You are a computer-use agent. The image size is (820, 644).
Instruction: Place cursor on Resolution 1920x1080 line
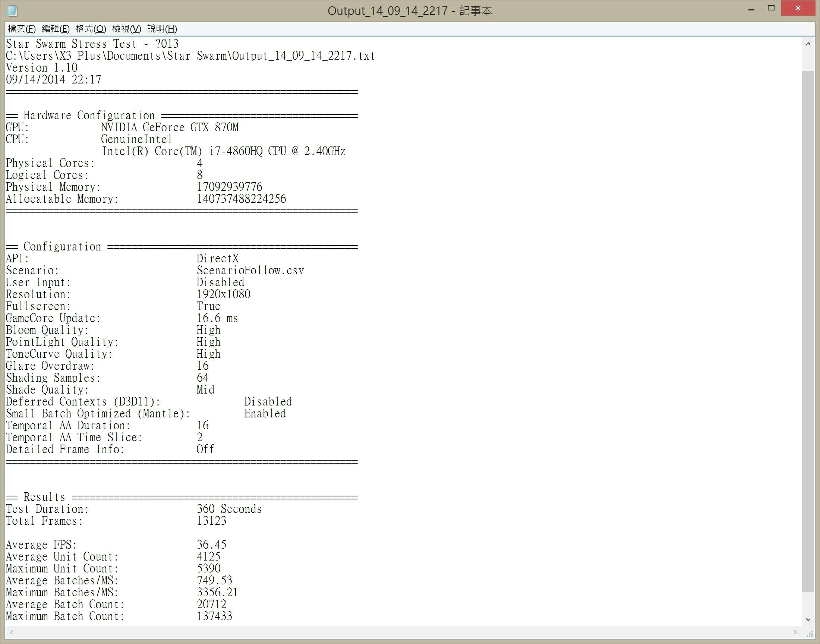point(223,294)
